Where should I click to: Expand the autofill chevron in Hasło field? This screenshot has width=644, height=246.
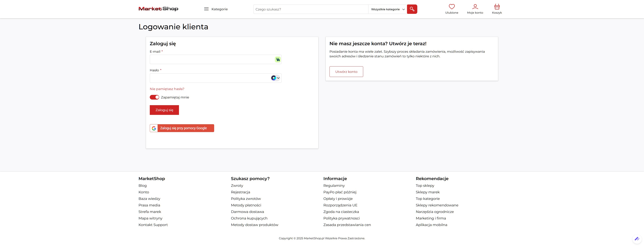tap(278, 78)
